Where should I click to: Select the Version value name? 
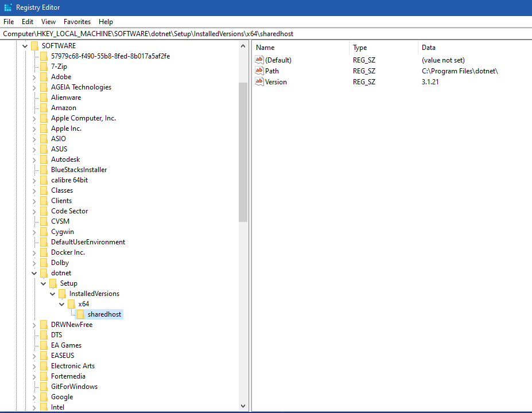click(276, 81)
